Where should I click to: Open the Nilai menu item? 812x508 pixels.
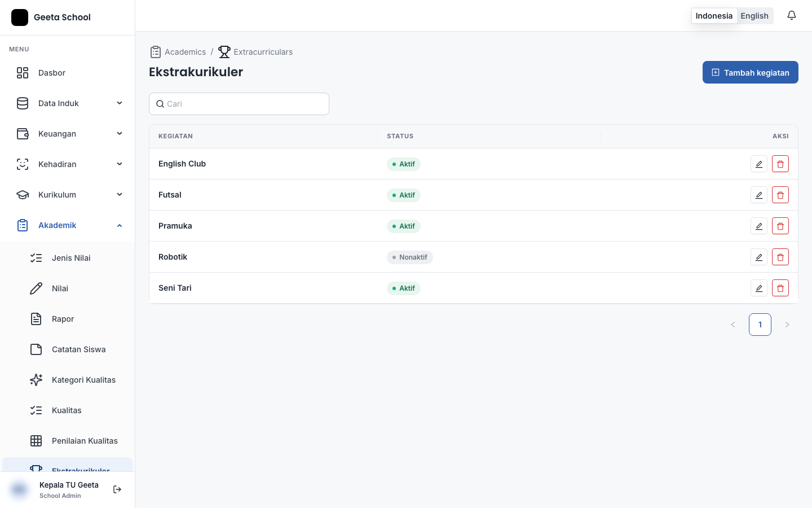[68, 288]
